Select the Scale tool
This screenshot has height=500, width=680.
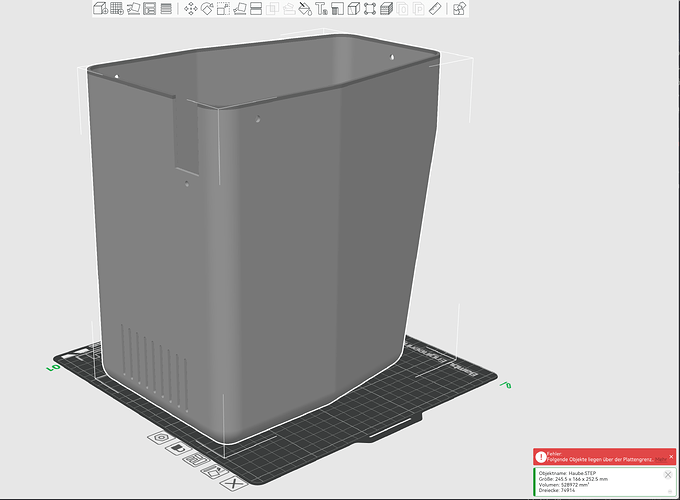pos(223,8)
